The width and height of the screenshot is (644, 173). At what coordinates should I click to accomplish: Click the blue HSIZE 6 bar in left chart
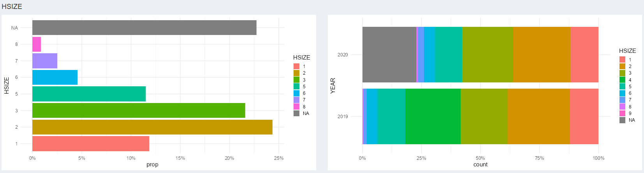(55, 77)
